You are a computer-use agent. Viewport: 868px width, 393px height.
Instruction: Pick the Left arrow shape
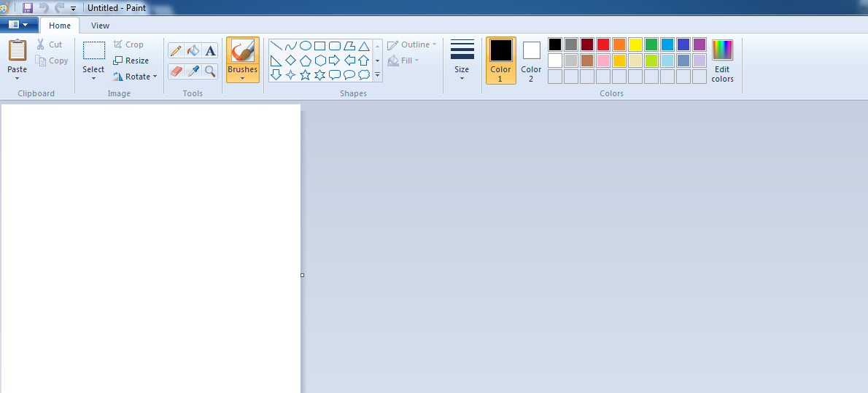click(x=349, y=61)
